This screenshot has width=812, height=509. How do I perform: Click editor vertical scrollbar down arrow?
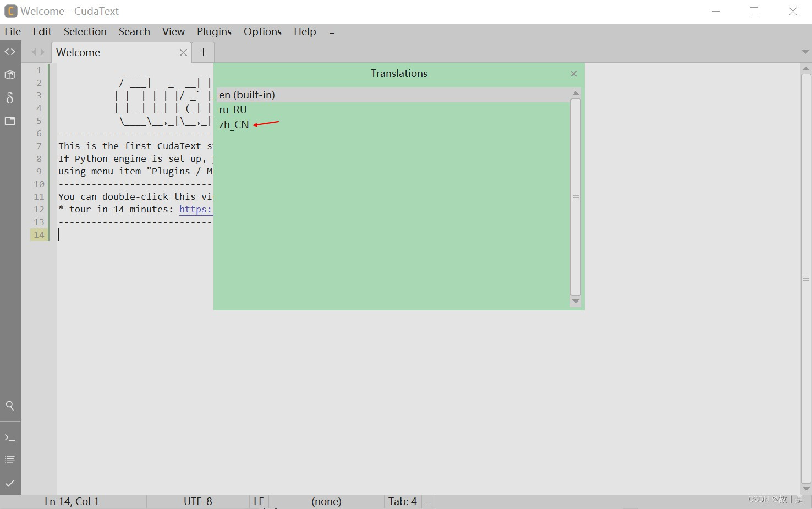[x=806, y=489]
